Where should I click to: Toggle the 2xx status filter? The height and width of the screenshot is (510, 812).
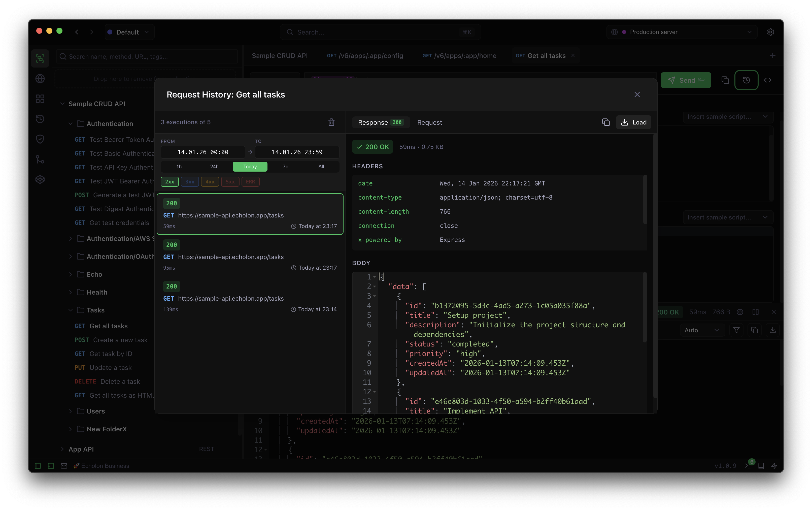coord(170,182)
